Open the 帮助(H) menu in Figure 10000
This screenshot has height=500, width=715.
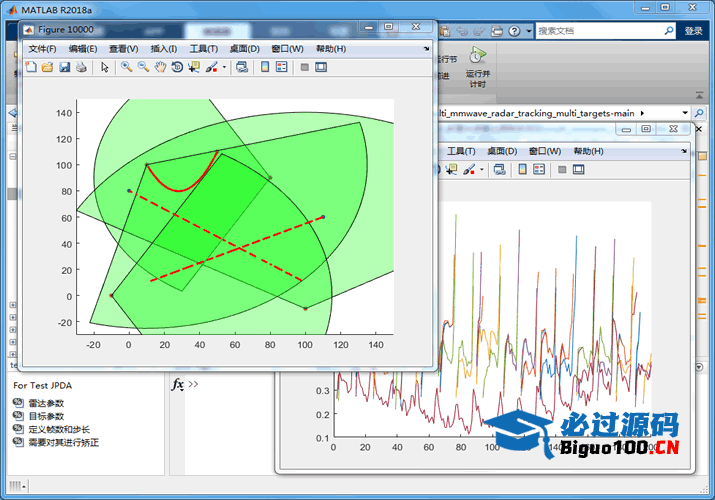(x=331, y=49)
